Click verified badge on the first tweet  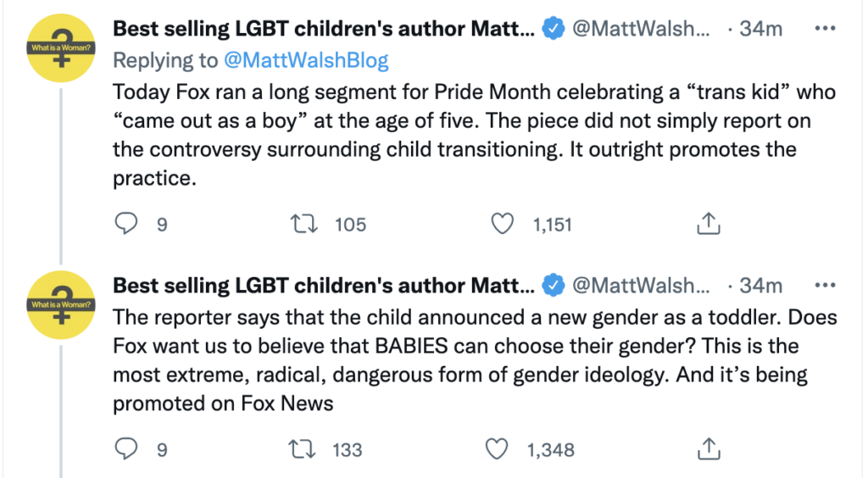[554, 30]
